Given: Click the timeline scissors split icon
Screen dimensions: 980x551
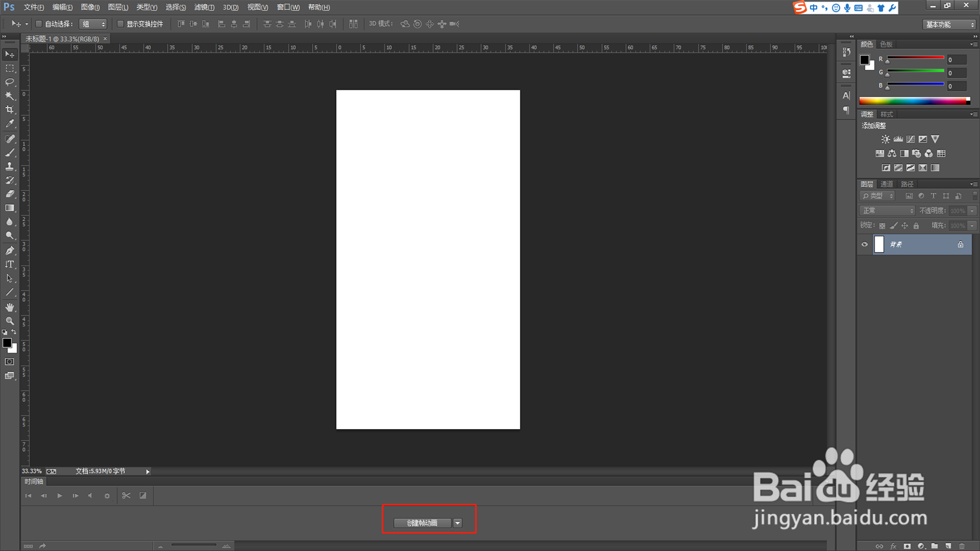Looking at the screenshot, I should tap(126, 495).
